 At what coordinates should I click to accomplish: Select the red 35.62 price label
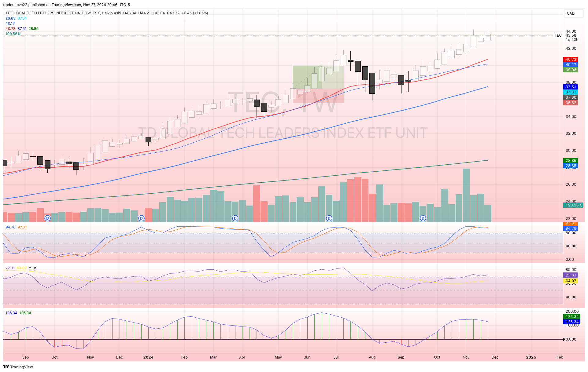click(571, 103)
